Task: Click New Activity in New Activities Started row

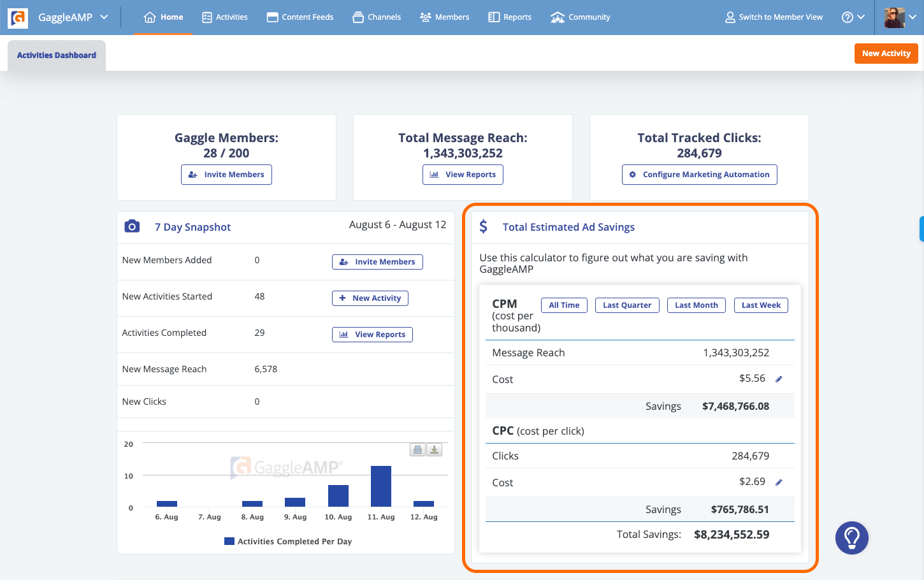Action: point(370,298)
